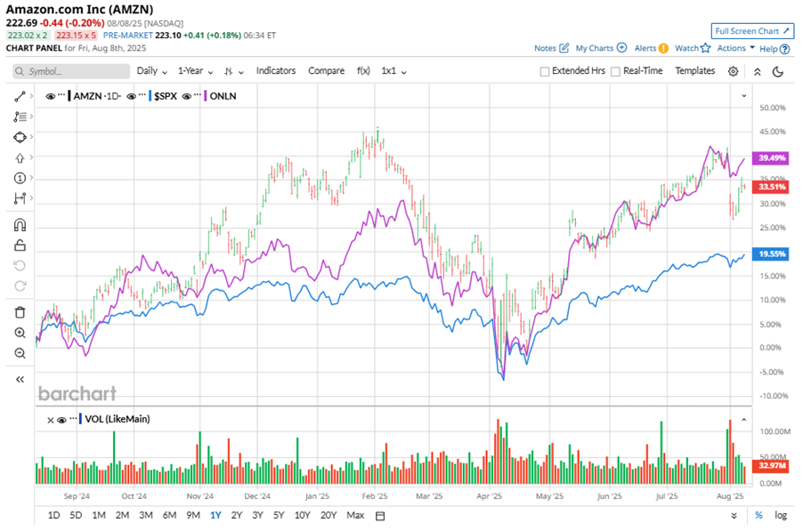Viewport: 803px width, 532px height.
Task: Hide the $SPX comparison line
Action: pos(131,96)
